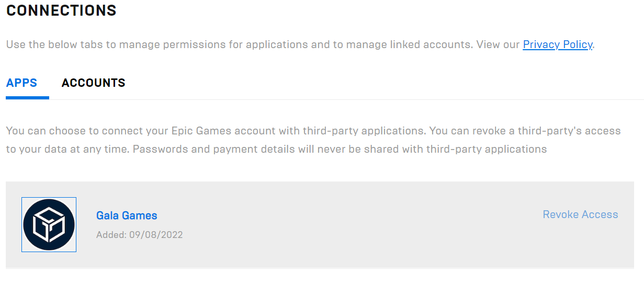Image resolution: width=644 pixels, height=284 pixels.
Task: Open the Privacy Policy link
Action: [557, 44]
